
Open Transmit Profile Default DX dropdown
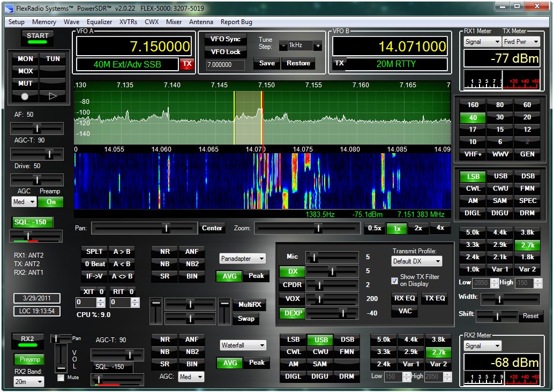tap(416, 261)
